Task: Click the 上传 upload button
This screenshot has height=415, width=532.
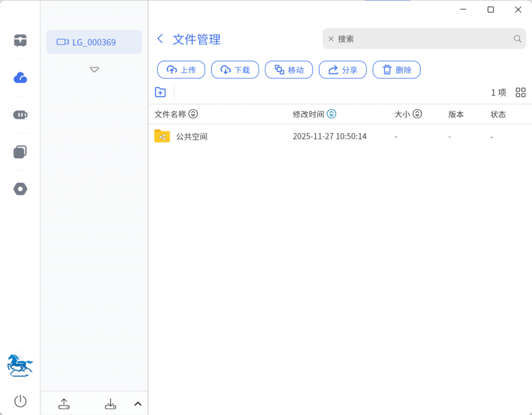Action: pos(181,70)
